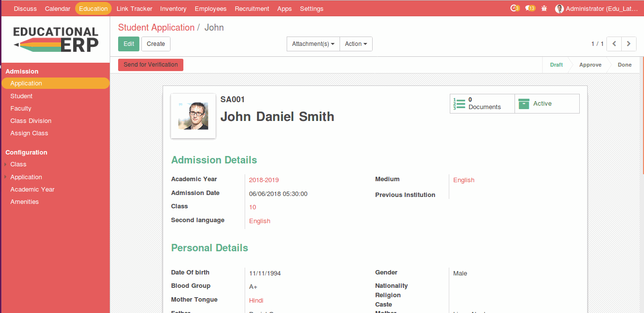644x313 pixels.
Task: Open the Recruitment menu
Action: click(x=252, y=8)
